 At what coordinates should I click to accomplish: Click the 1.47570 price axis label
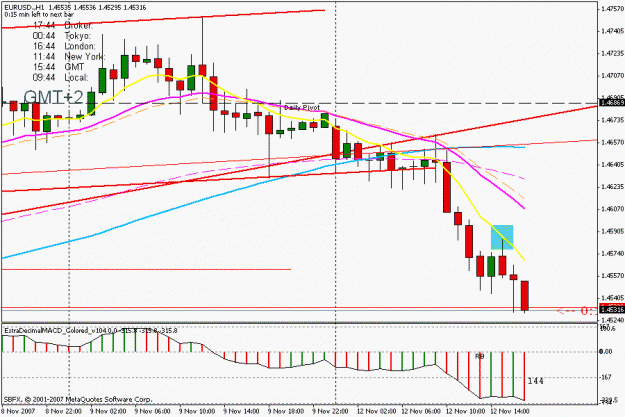click(x=613, y=8)
